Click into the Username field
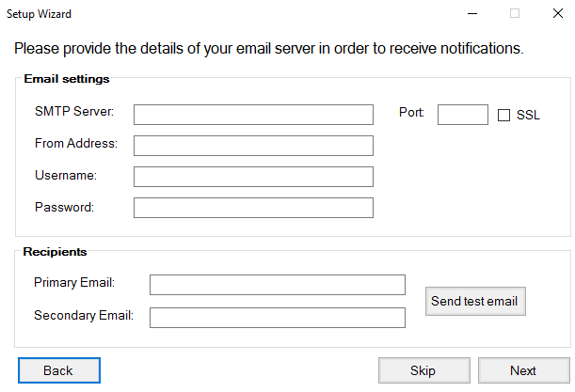The height and width of the screenshot is (392, 575). click(x=253, y=177)
